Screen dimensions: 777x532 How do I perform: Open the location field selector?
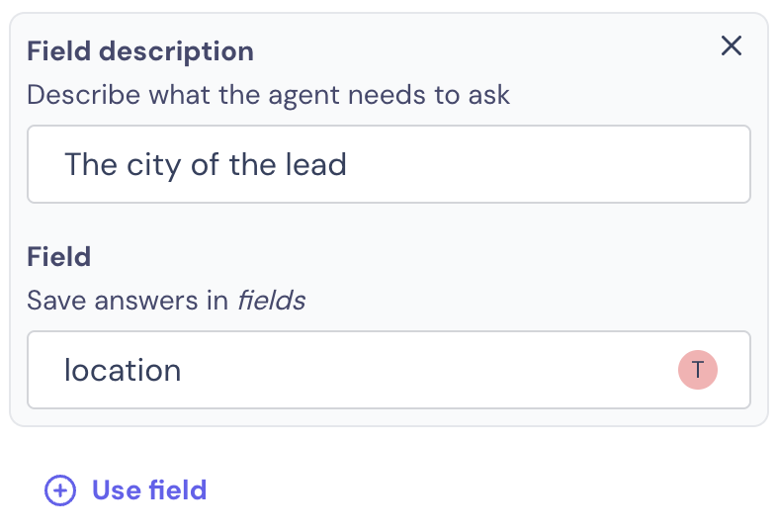tap(389, 370)
